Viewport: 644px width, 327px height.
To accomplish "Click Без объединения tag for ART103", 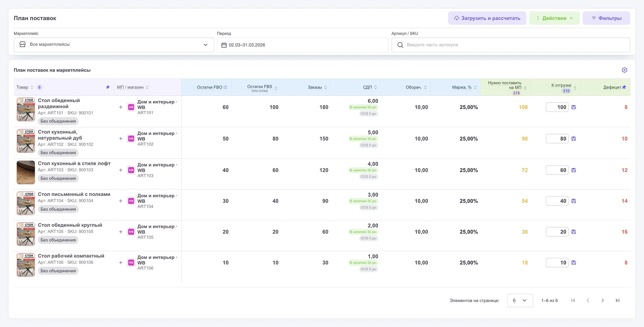I will 58,178.
